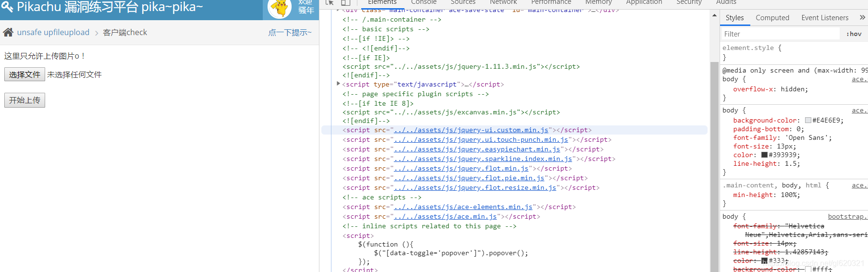868x272 pixels.
Task: Open ace.min.js script link
Action: pos(445,216)
